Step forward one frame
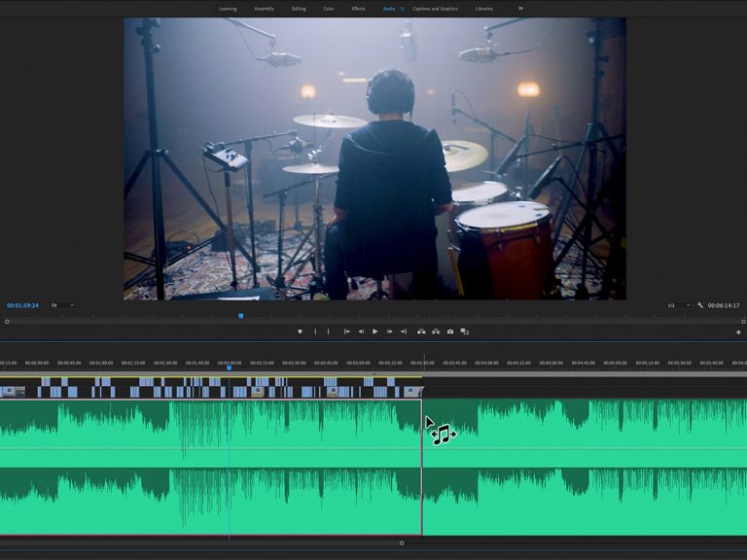The height and width of the screenshot is (560, 747). point(389,332)
